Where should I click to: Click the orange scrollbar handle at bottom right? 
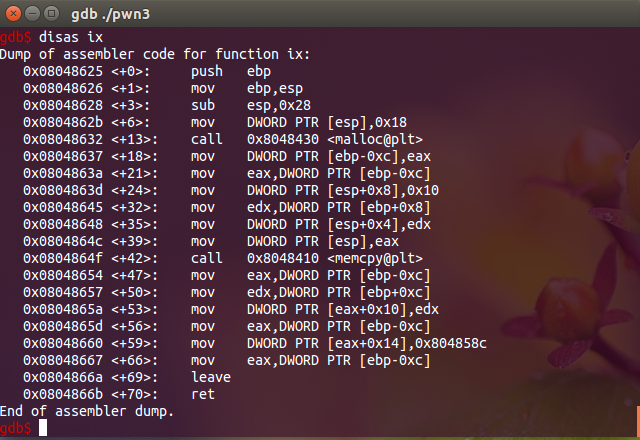pyautogui.click(x=638, y=420)
